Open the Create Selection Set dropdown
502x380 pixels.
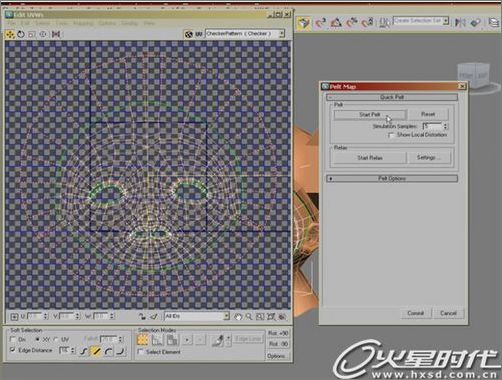pyautogui.click(x=421, y=21)
